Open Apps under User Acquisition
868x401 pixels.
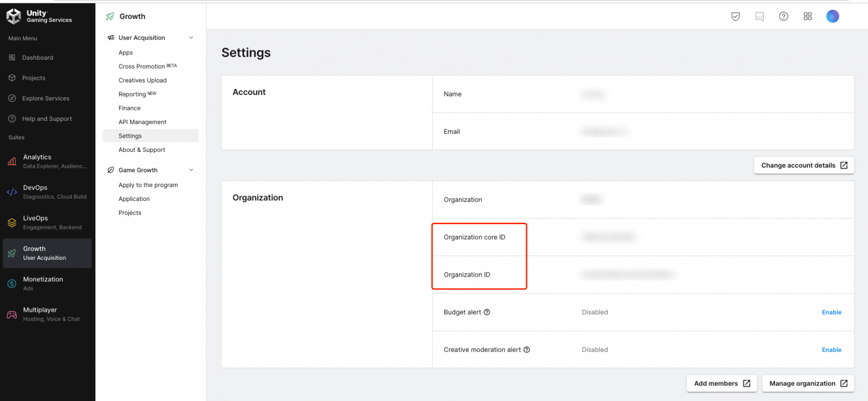pos(126,53)
